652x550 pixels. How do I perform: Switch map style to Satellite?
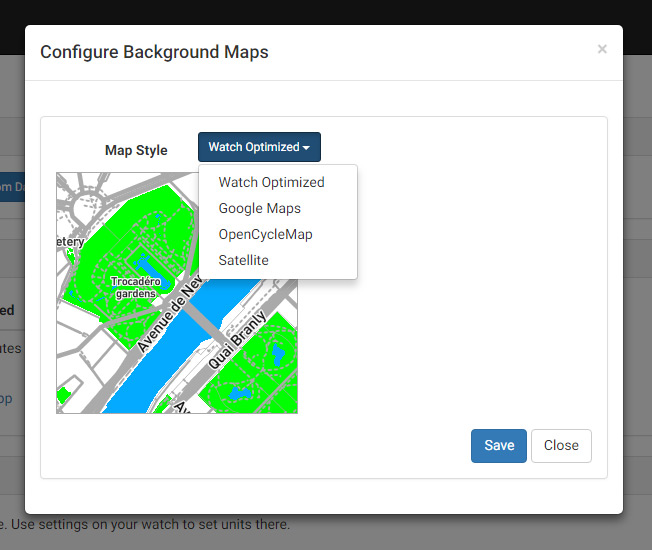point(243,260)
